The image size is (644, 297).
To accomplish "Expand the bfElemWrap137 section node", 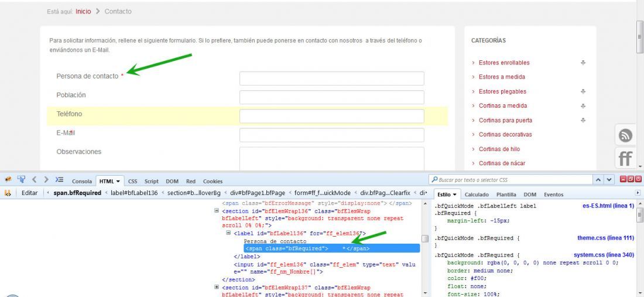I will (217, 287).
